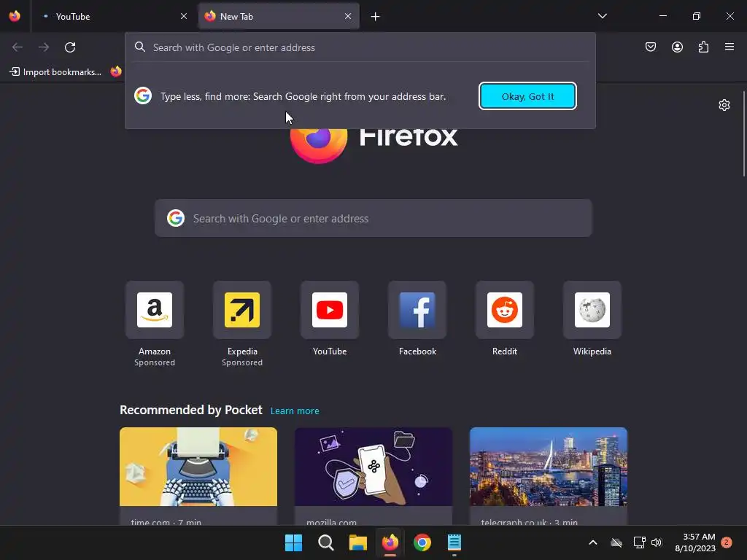Click the Recommended by Pocket heading

click(x=191, y=410)
